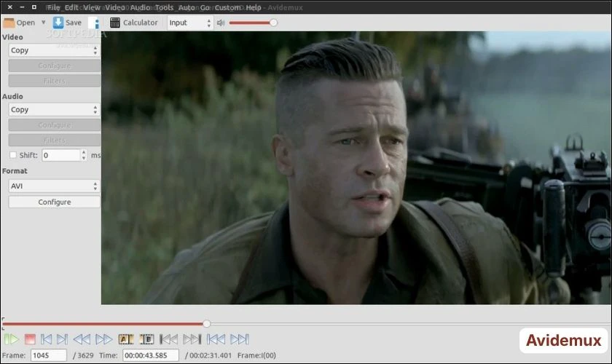
Task: Click the Format Configure button
Action: coord(54,202)
